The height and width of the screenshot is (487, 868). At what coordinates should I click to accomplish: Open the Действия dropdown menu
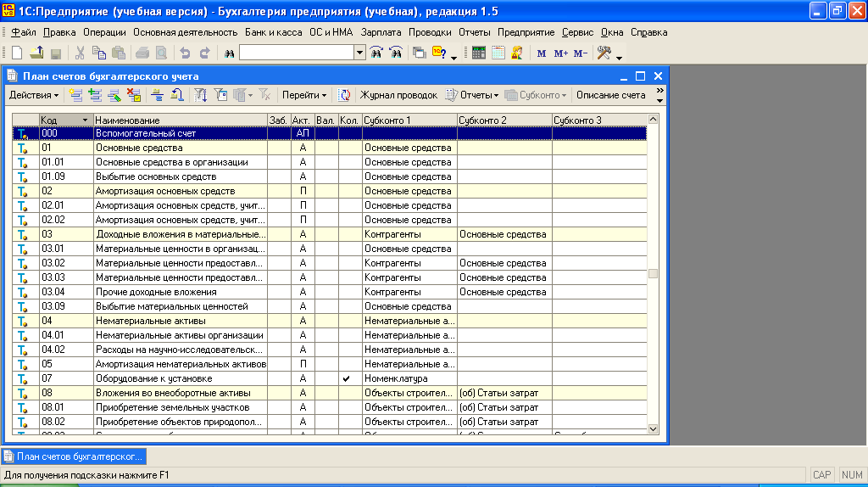tap(34, 95)
